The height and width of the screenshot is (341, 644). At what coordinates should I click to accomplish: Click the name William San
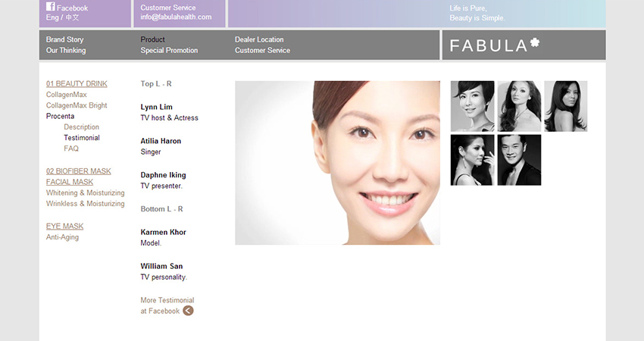pyautogui.click(x=161, y=266)
